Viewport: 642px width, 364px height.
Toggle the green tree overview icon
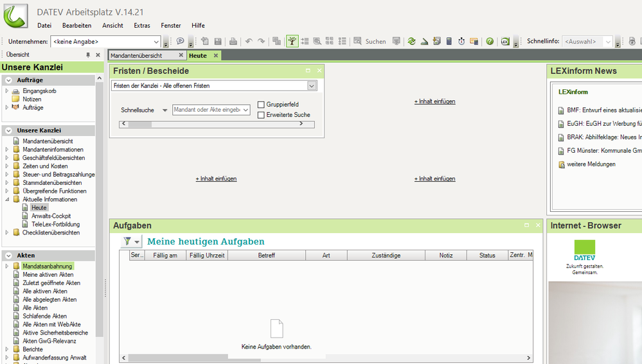pos(292,41)
